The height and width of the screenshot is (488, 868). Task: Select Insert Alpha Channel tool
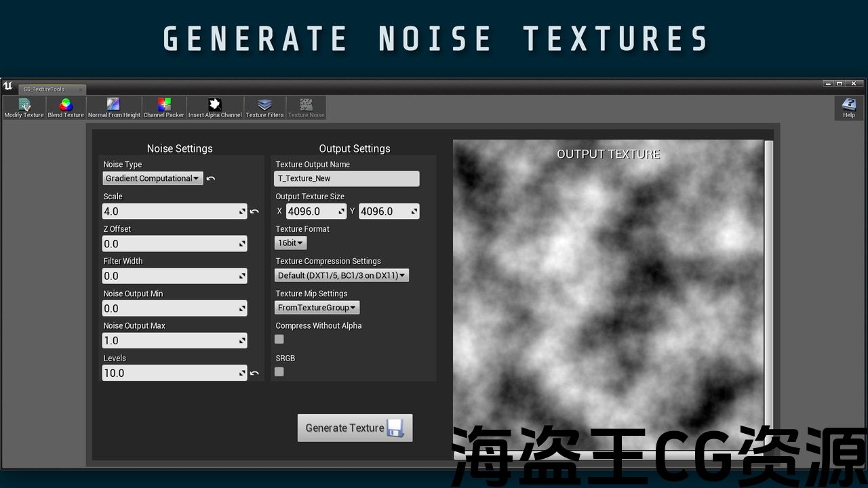pos(215,108)
